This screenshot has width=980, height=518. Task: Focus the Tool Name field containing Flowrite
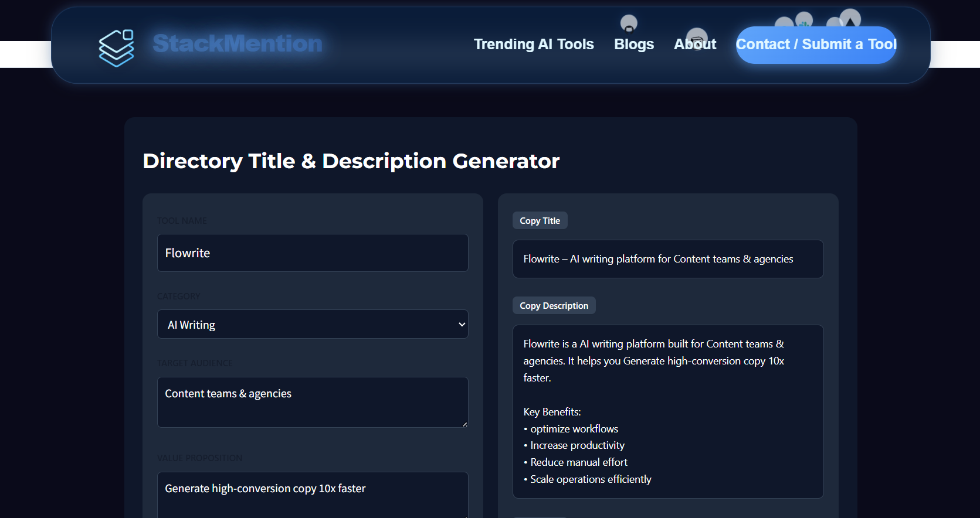point(313,253)
